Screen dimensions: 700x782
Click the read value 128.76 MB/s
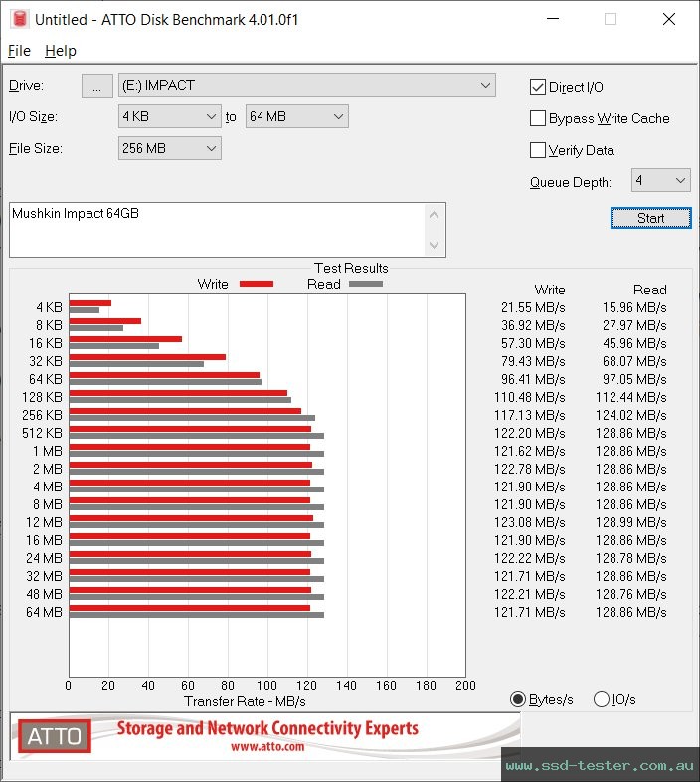pyautogui.click(x=630, y=595)
